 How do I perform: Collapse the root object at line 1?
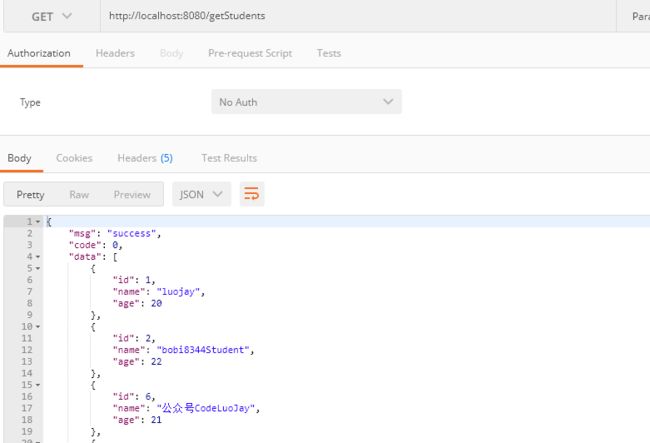38,221
